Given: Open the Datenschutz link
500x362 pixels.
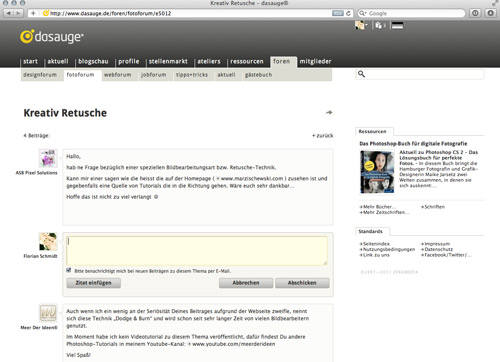Looking at the screenshot, I should [x=437, y=249].
